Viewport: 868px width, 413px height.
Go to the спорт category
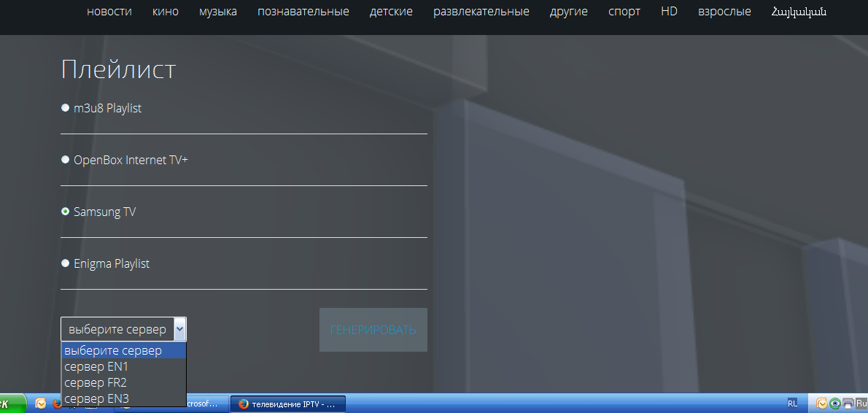pos(624,12)
